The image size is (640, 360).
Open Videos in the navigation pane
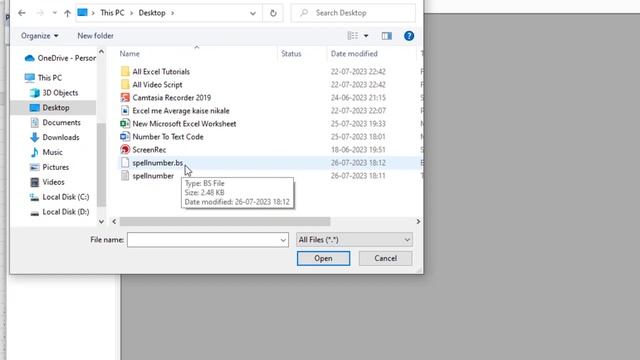click(47, 182)
